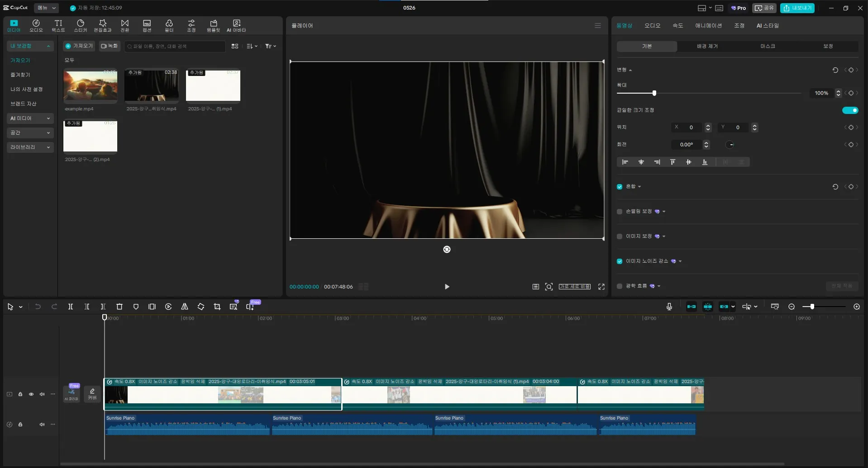Click the 녹화 record button

tap(110, 46)
